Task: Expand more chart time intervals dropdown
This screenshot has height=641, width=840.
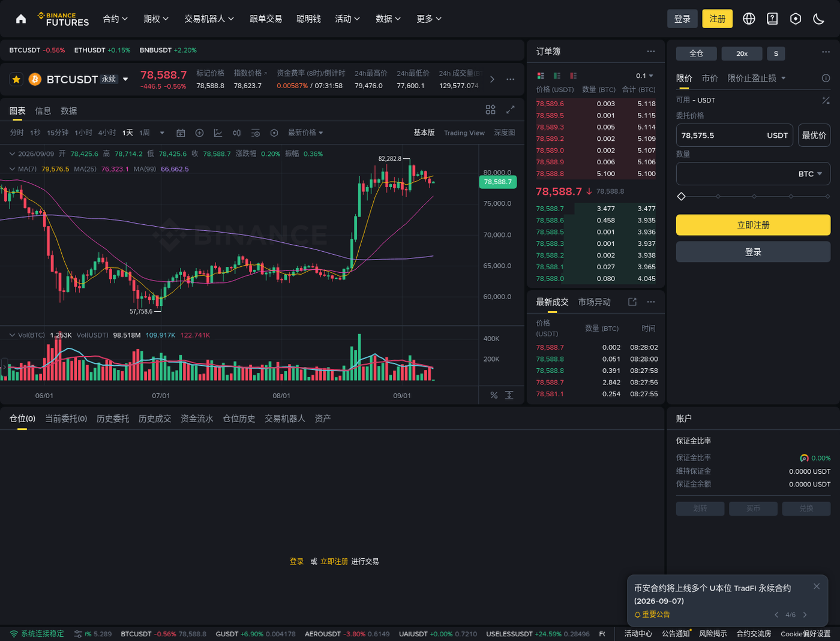Action: [x=162, y=133]
